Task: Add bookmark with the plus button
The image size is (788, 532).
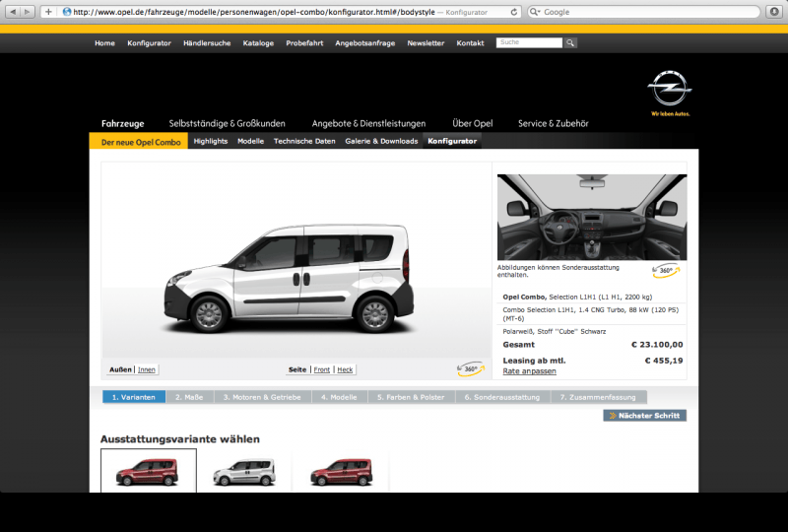Action: coord(48,12)
